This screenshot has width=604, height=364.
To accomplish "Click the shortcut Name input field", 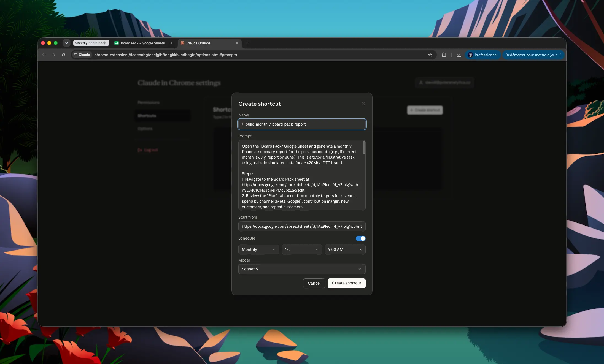I will coord(302,124).
